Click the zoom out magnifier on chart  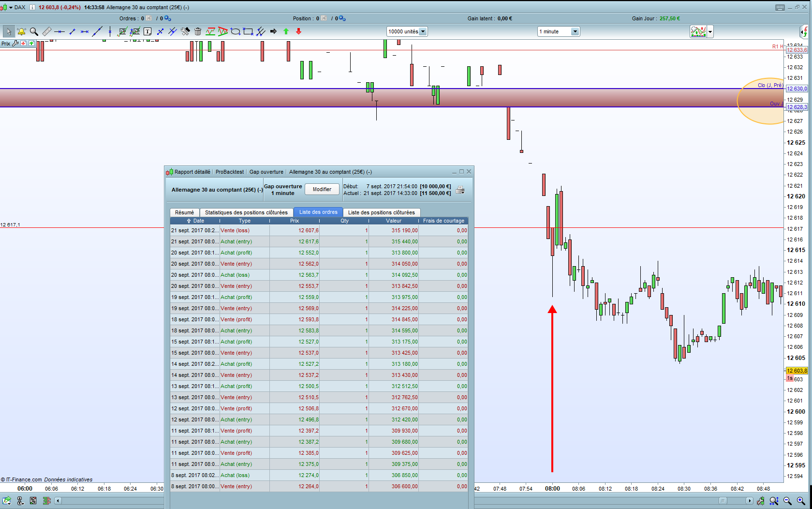pos(787,501)
